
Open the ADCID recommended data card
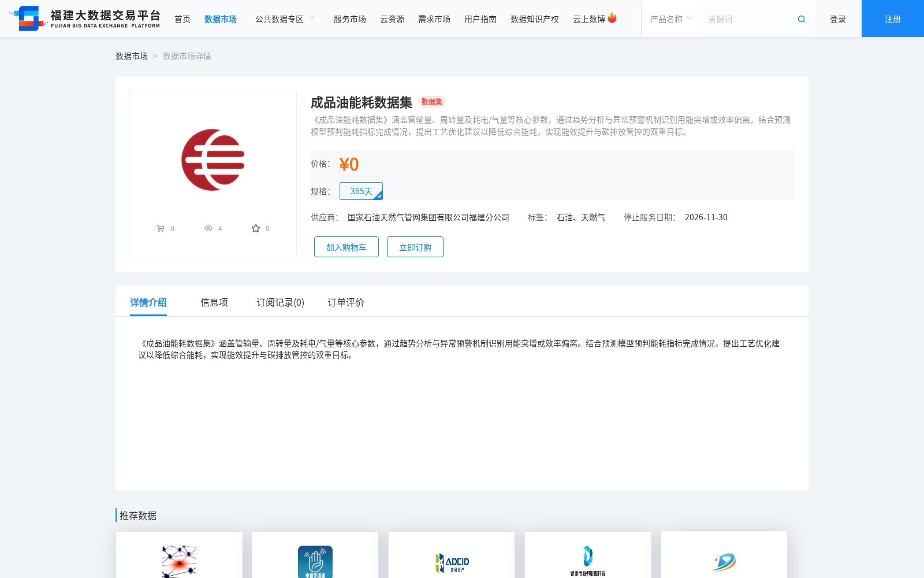point(452,555)
